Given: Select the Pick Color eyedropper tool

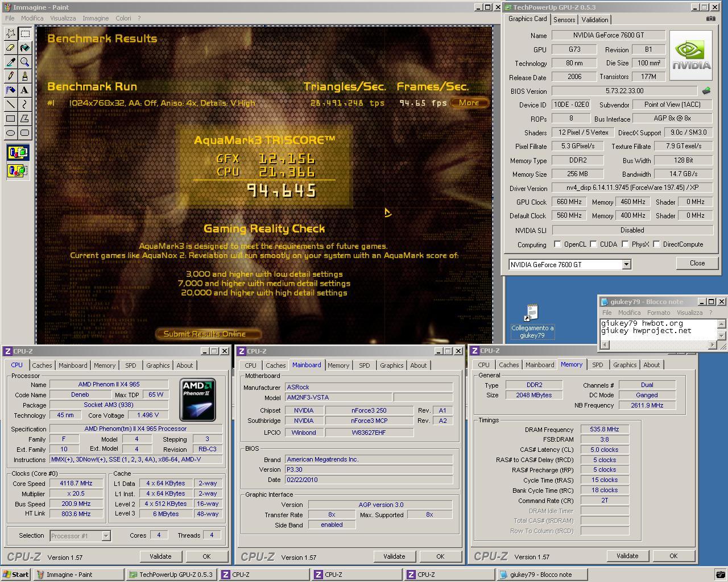Looking at the screenshot, I should click(x=10, y=62).
